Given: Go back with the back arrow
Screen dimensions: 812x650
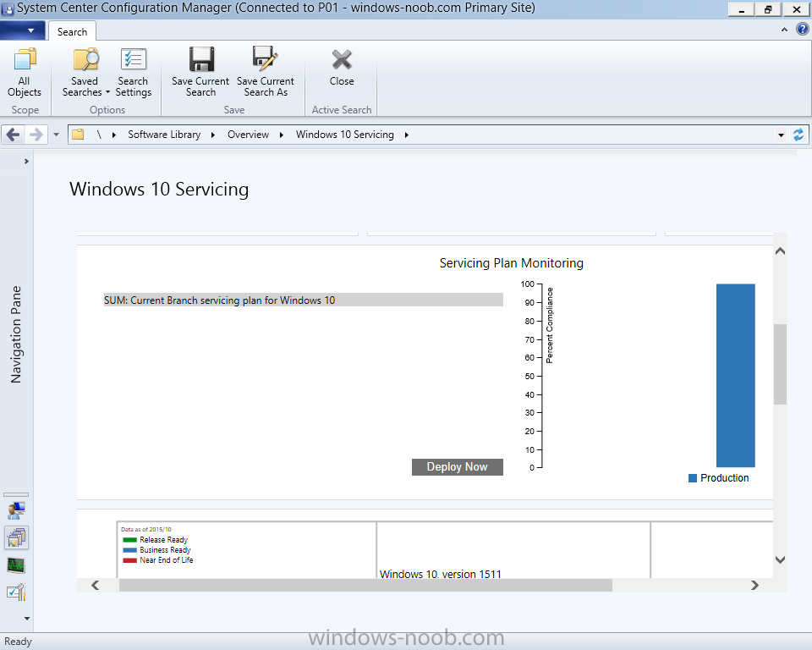Looking at the screenshot, I should 13,135.
